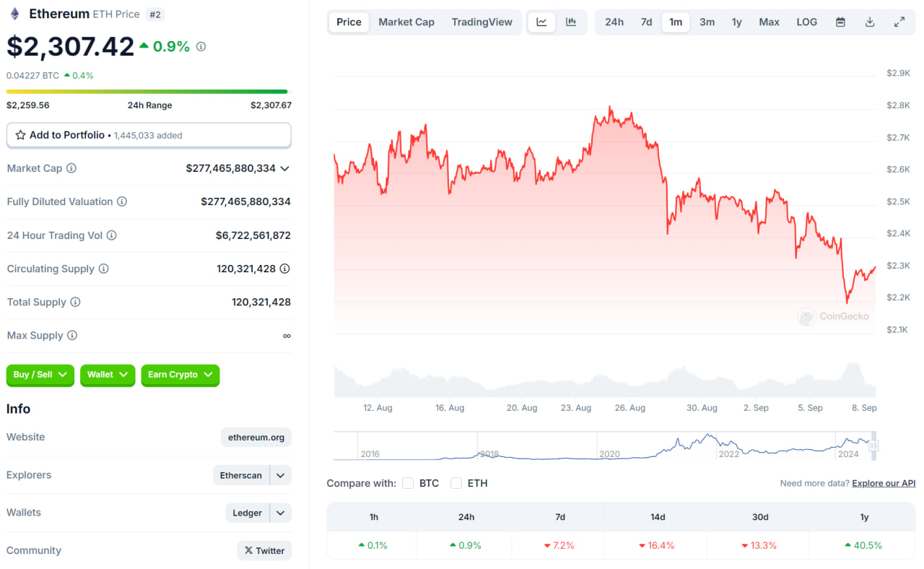
Task: Tick the BTC compare checkbox
Action: [x=408, y=483]
